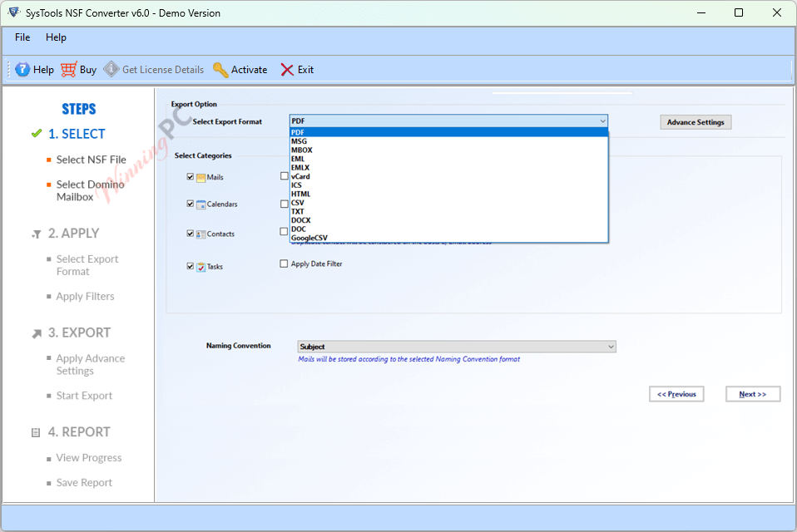Open the Help menu in menu bar
The image size is (797, 532).
click(56, 37)
